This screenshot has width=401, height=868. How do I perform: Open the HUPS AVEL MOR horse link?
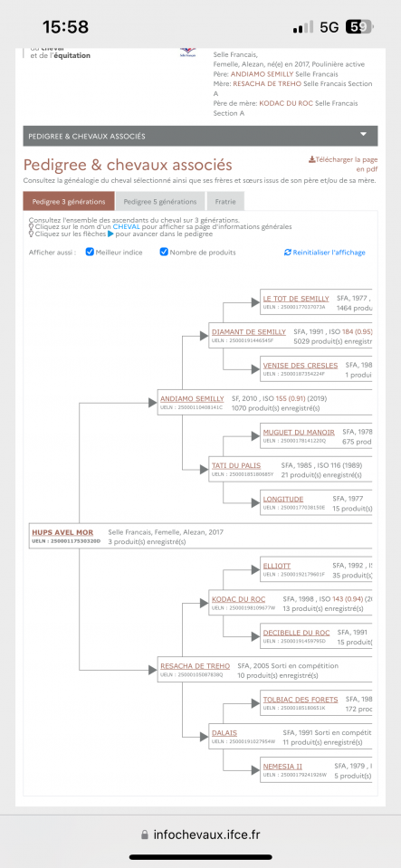tap(62, 532)
